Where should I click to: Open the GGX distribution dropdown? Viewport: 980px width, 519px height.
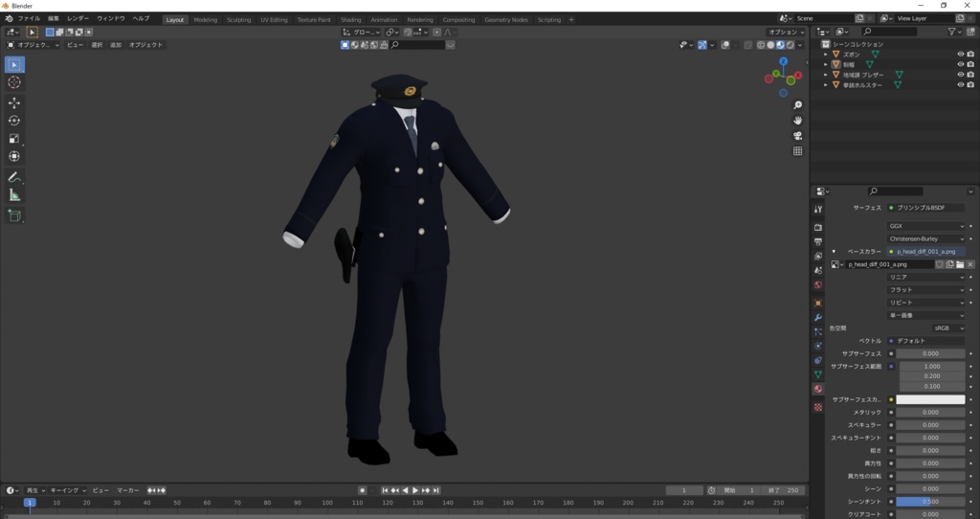(925, 226)
